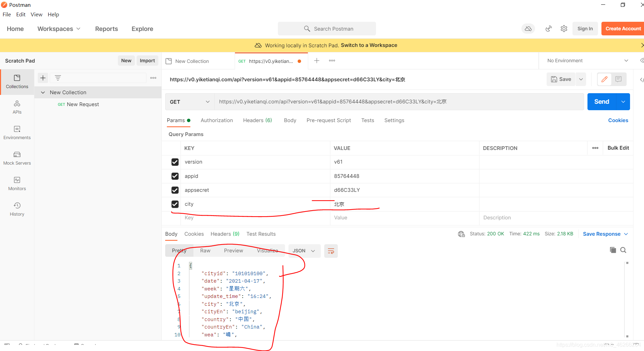Open tab bar three-dot options menu

point(332,61)
